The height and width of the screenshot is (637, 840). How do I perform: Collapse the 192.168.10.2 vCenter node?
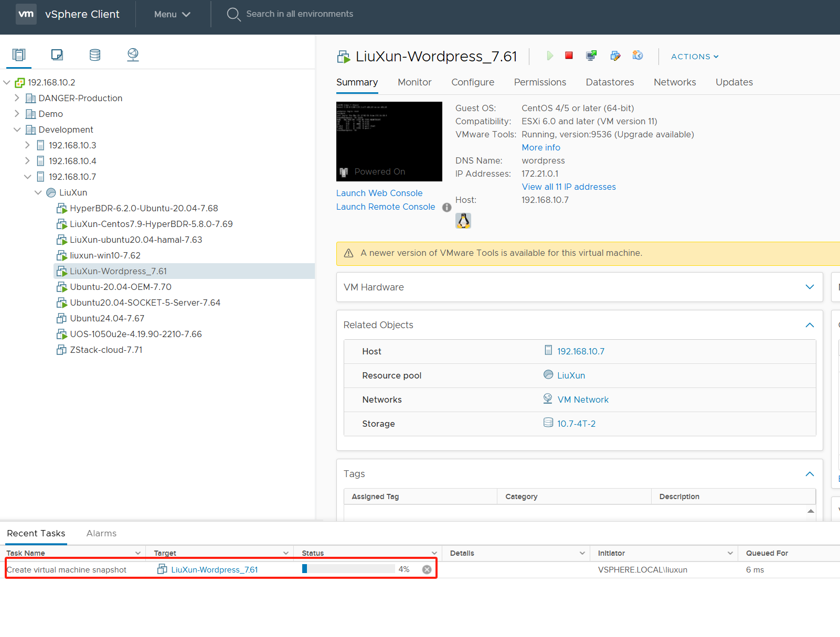point(7,82)
